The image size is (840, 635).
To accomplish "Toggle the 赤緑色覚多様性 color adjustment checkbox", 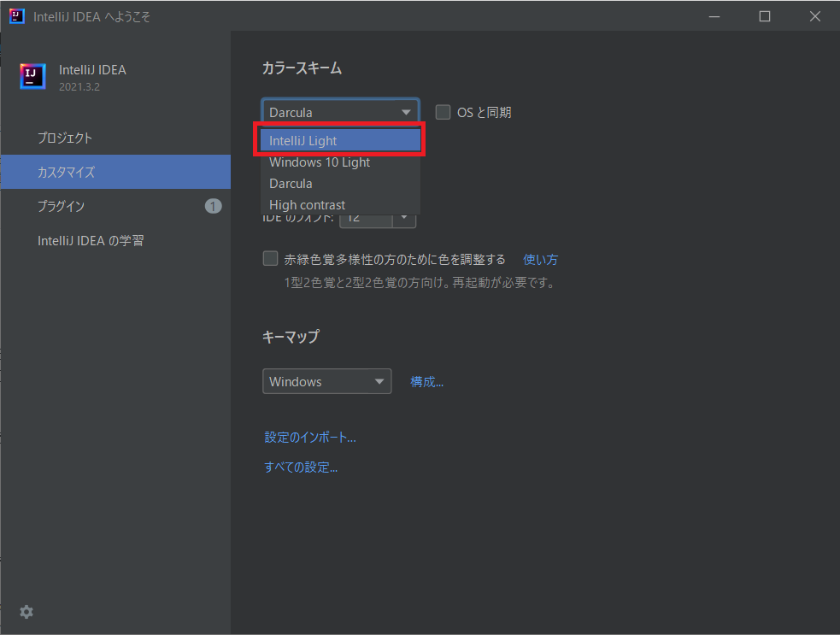I will (x=270, y=259).
